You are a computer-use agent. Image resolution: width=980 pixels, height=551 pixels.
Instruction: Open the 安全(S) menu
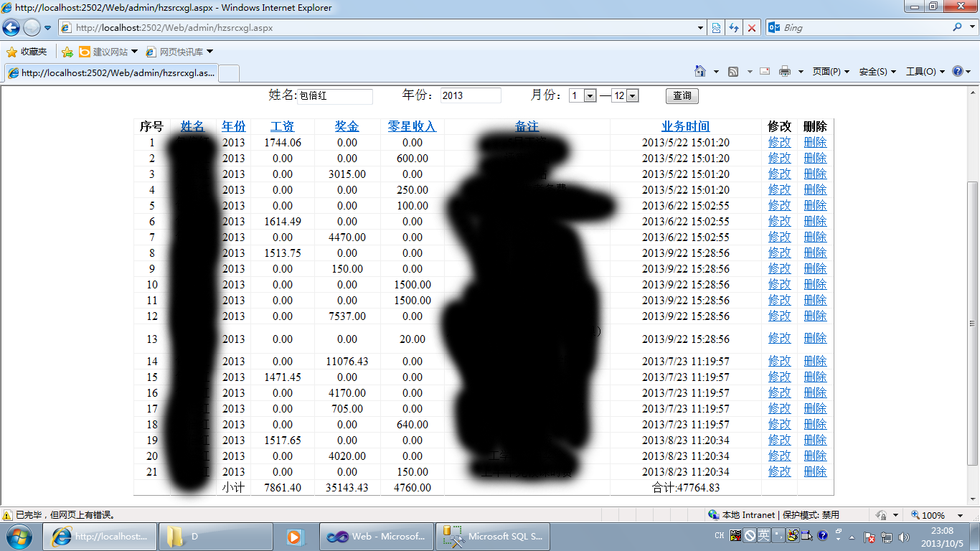(x=877, y=72)
